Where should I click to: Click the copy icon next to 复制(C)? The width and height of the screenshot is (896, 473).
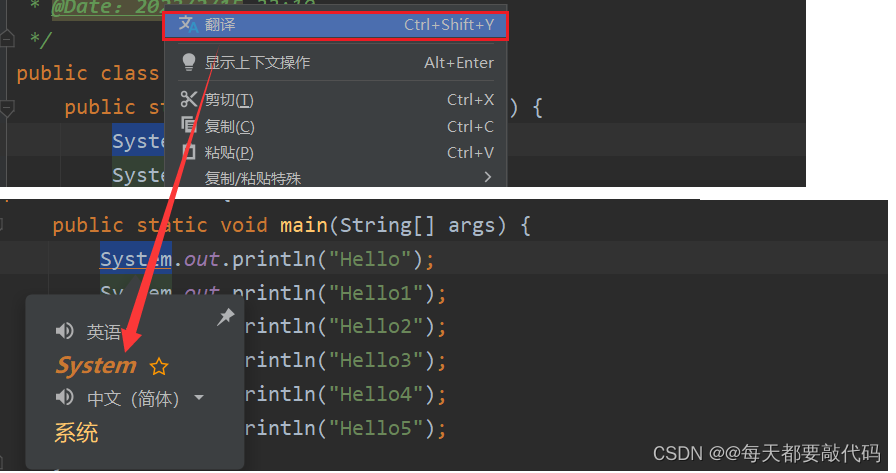click(188, 125)
